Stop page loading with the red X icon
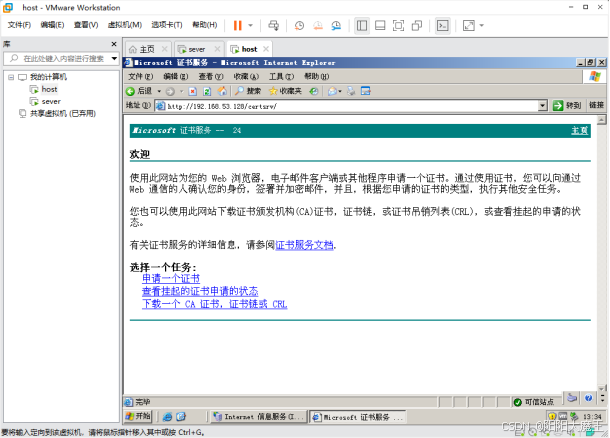 pos(193,91)
